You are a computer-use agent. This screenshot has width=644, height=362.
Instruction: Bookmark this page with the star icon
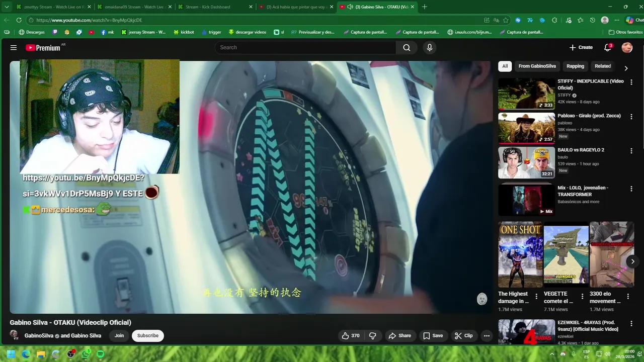(x=506, y=20)
